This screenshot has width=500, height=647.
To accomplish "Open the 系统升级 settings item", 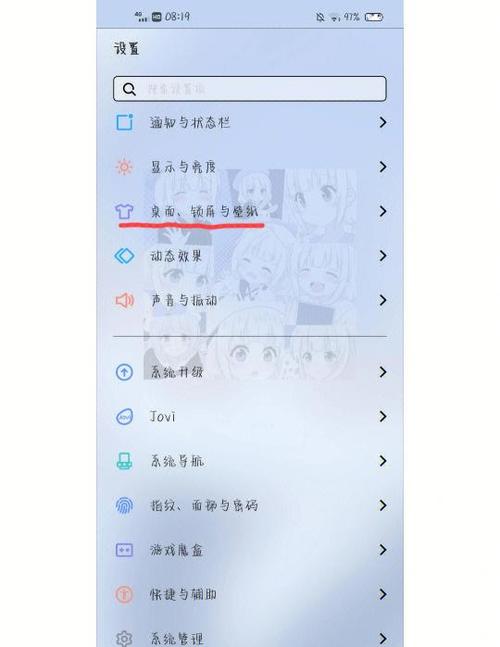I will pos(250,372).
